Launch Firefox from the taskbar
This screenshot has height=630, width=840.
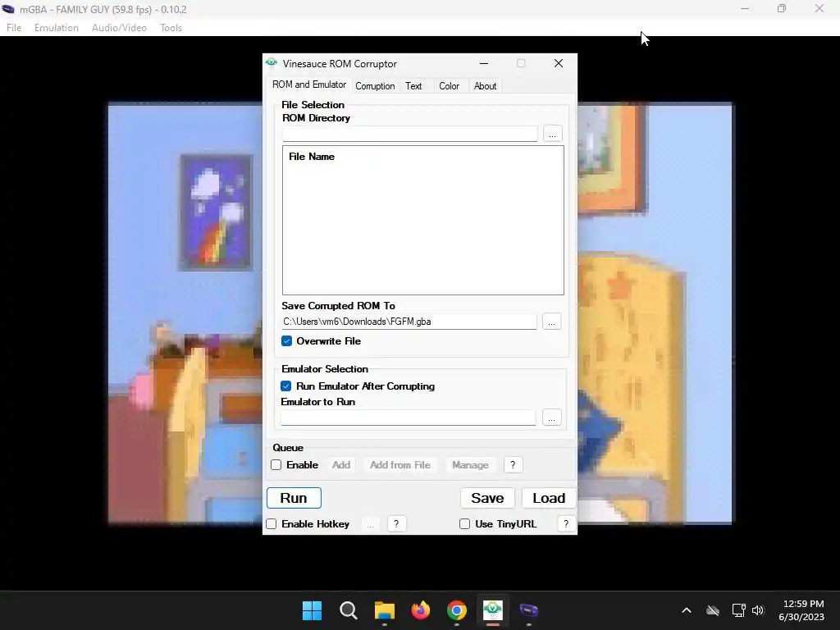tap(421, 610)
